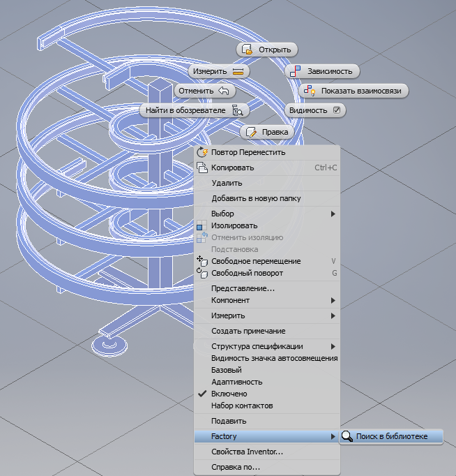Select Создать примечание entry
Image resolution: width=456 pixels, height=476 pixels.
pos(267,331)
